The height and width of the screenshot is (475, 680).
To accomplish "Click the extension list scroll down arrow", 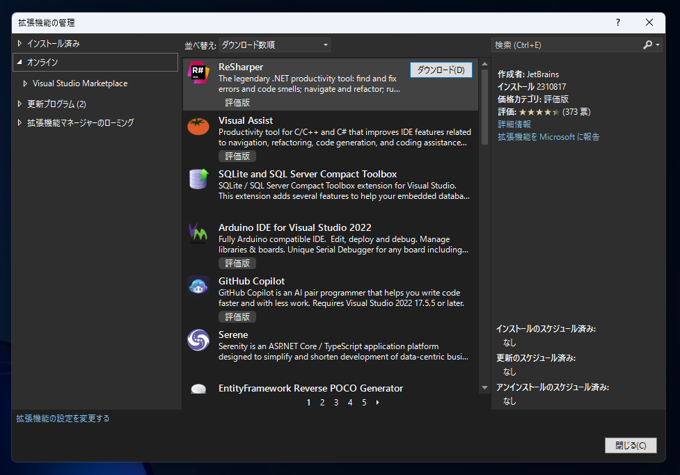I will 485,387.
